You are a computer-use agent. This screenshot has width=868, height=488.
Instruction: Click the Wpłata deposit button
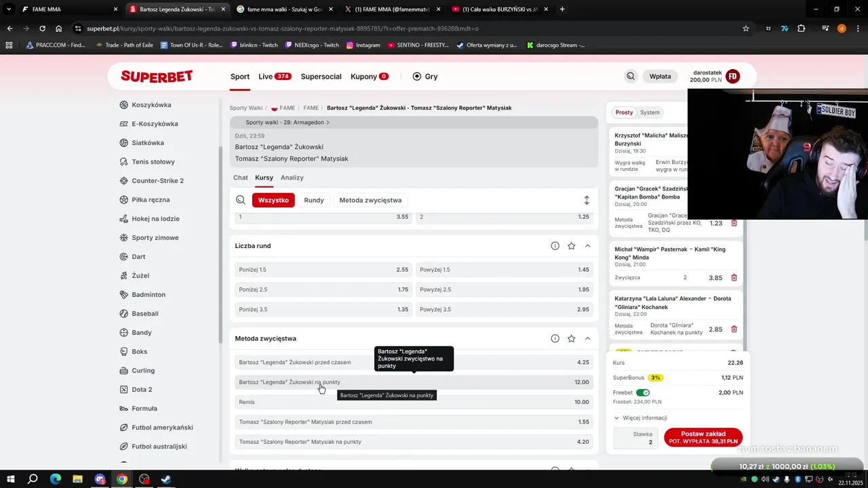[660, 77]
